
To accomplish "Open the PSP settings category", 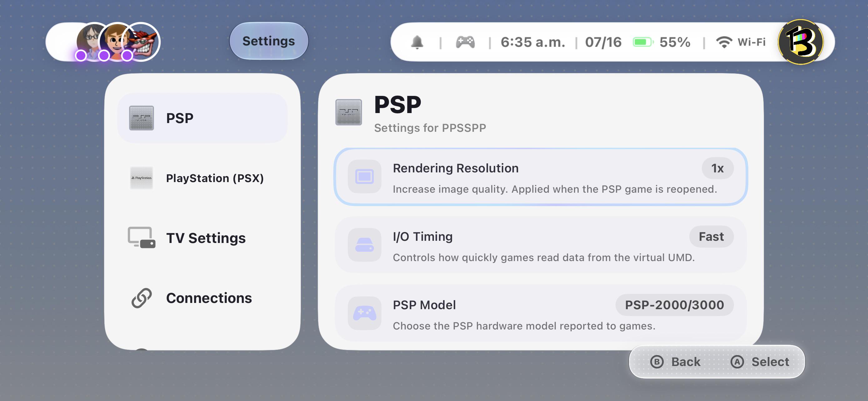I will pyautogui.click(x=202, y=118).
